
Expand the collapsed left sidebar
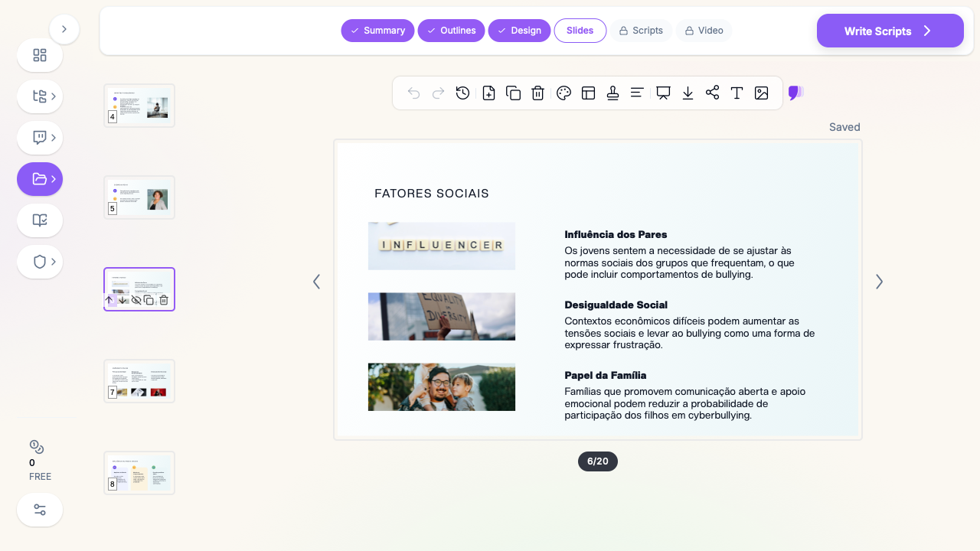point(64,29)
